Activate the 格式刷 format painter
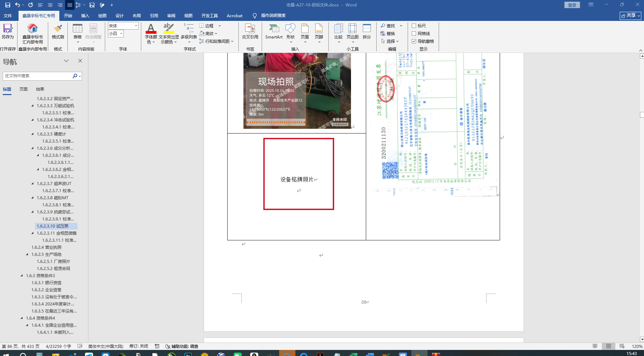This screenshot has height=356, width=644. [x=58, y=31]
